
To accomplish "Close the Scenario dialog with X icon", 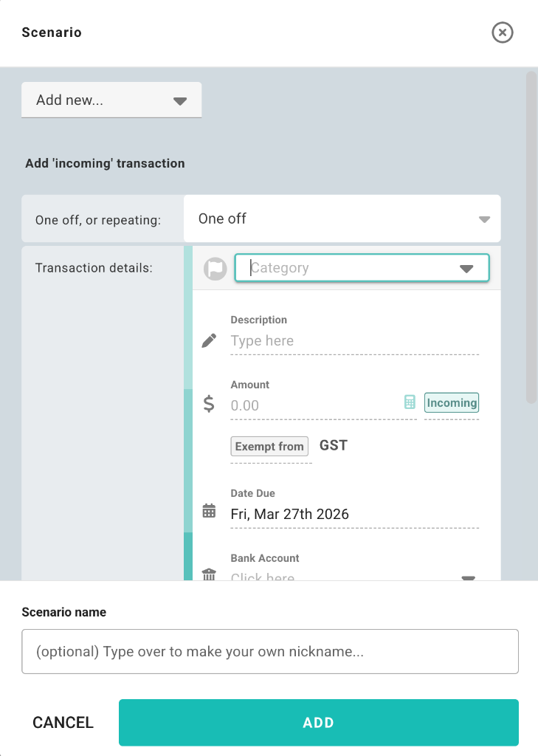I will pos(503,32).
